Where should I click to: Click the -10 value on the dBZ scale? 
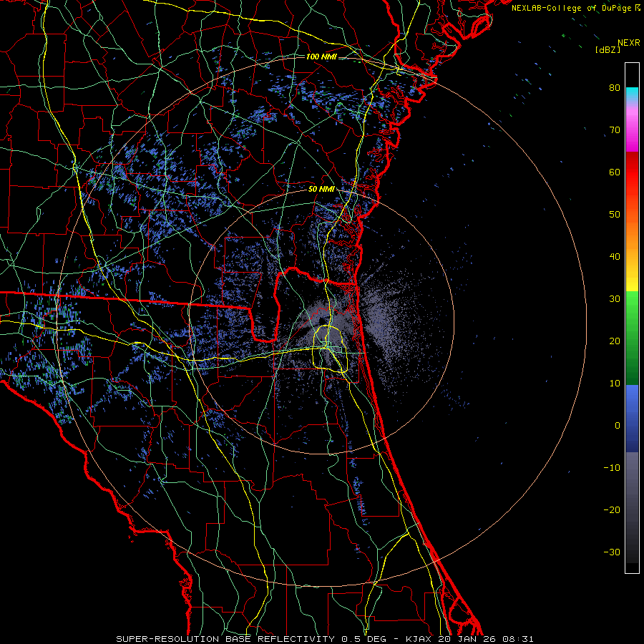[x=612, y=468]
